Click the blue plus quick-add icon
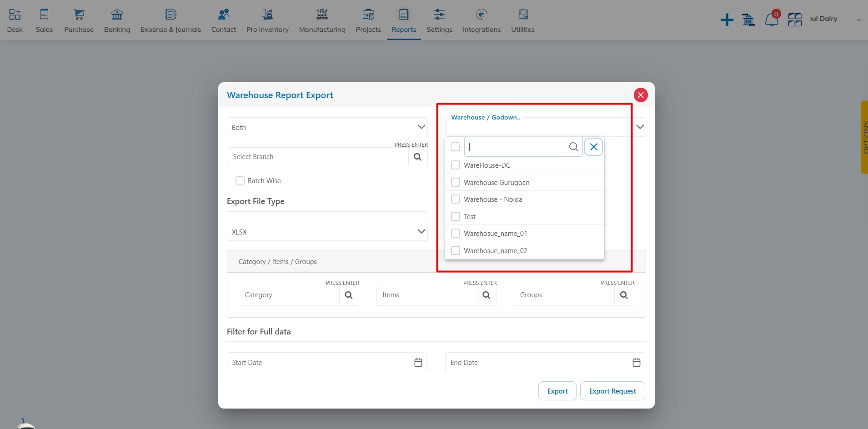The height and width of the screenshot is (429, 868). coord(727,20)
